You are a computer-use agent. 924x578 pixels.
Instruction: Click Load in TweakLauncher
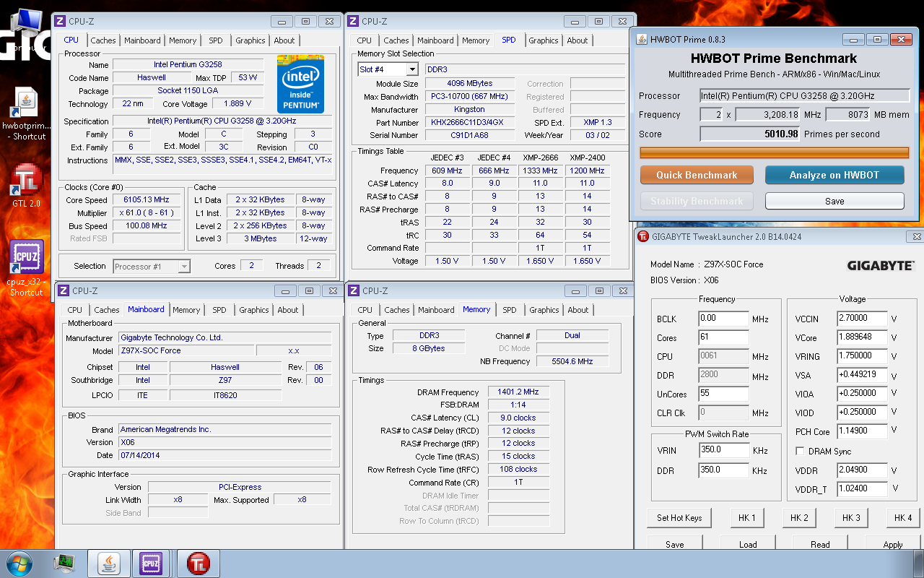pos(748,543)
